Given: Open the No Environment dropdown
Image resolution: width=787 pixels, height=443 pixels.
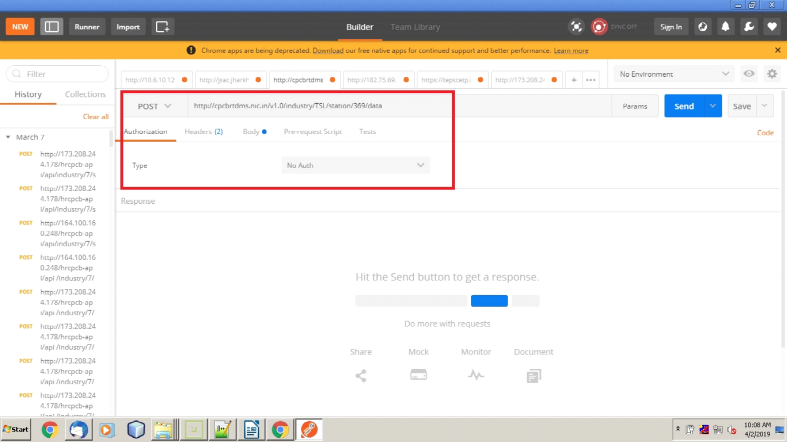Looking at the screenshot, I should 674,74.
